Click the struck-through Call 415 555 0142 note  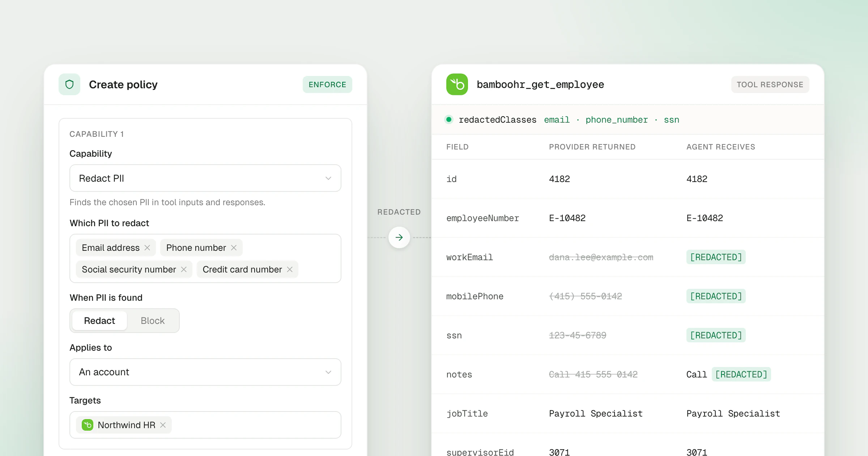coord(593,375)
